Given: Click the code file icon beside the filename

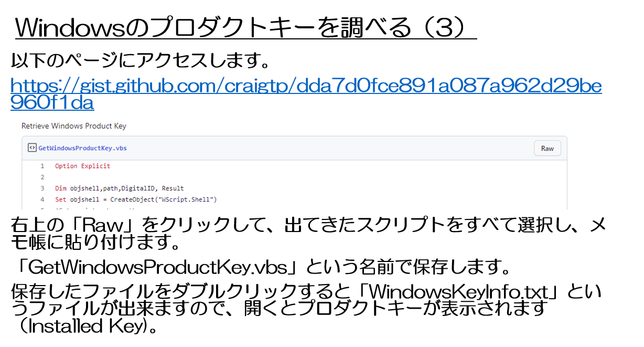Looking at the screenshot, I should click(32, 148).
